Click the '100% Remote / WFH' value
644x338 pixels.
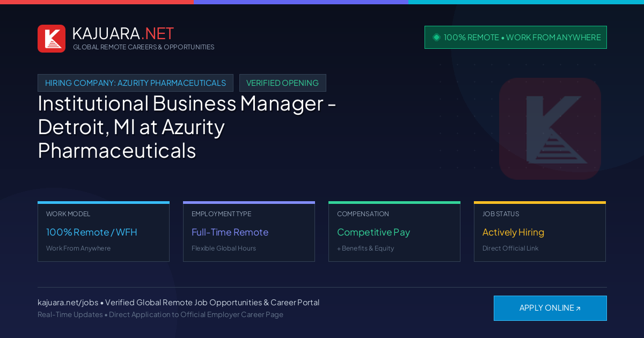pyautogui.click(x=92, y=232)
